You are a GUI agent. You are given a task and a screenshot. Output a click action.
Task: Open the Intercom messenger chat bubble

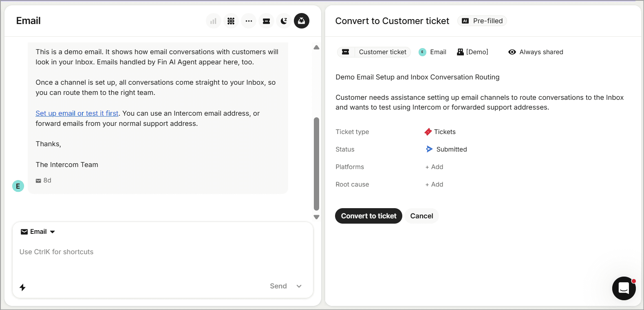(624, 288)
